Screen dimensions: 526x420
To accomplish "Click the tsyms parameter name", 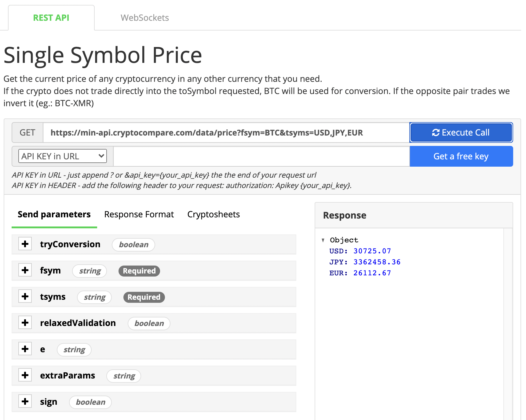I will click(53, 297).
